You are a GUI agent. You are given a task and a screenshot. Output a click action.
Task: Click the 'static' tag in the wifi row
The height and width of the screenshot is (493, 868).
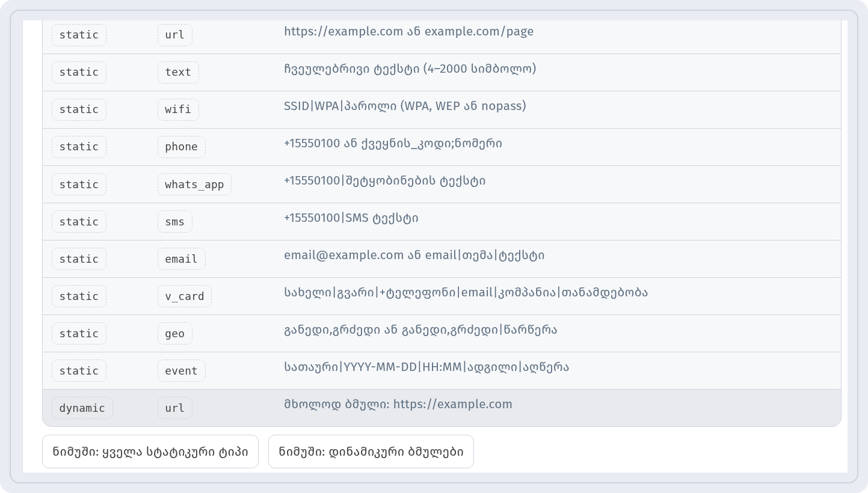(79, 109)
